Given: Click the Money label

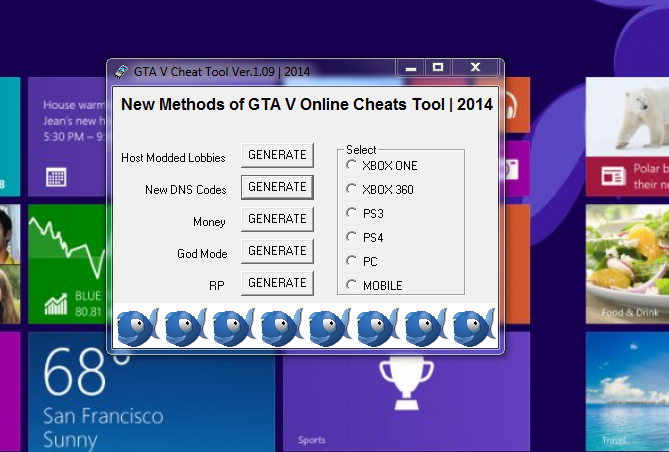Looking at the screenshot, I should click(209, 222).
